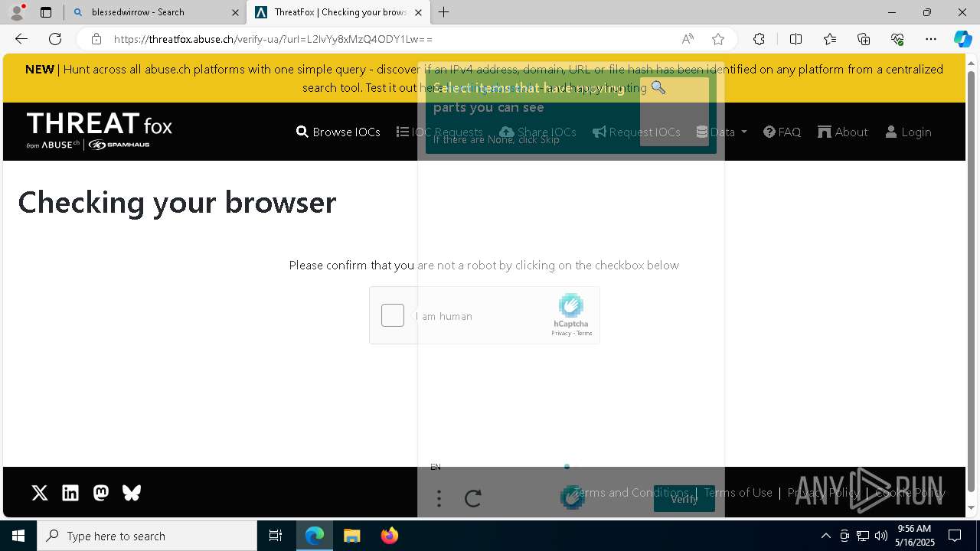Viewport: 980px width, 551px height.
Task: Open the Extensions menu
Action: (x=759, y=39)
